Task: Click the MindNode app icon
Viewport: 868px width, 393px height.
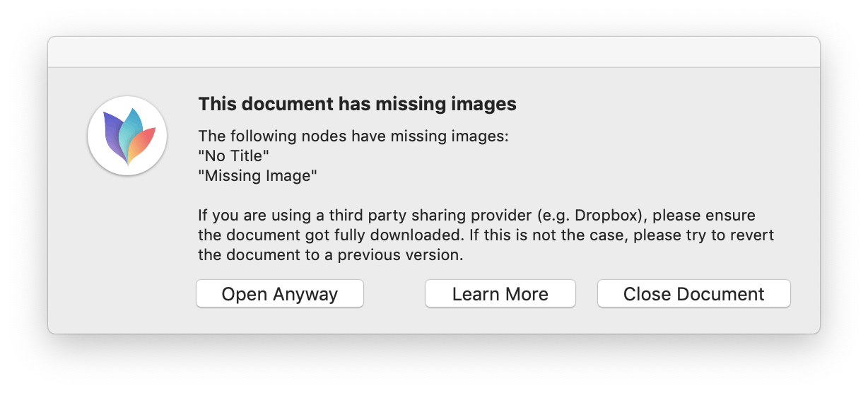Action: [127, 136]
